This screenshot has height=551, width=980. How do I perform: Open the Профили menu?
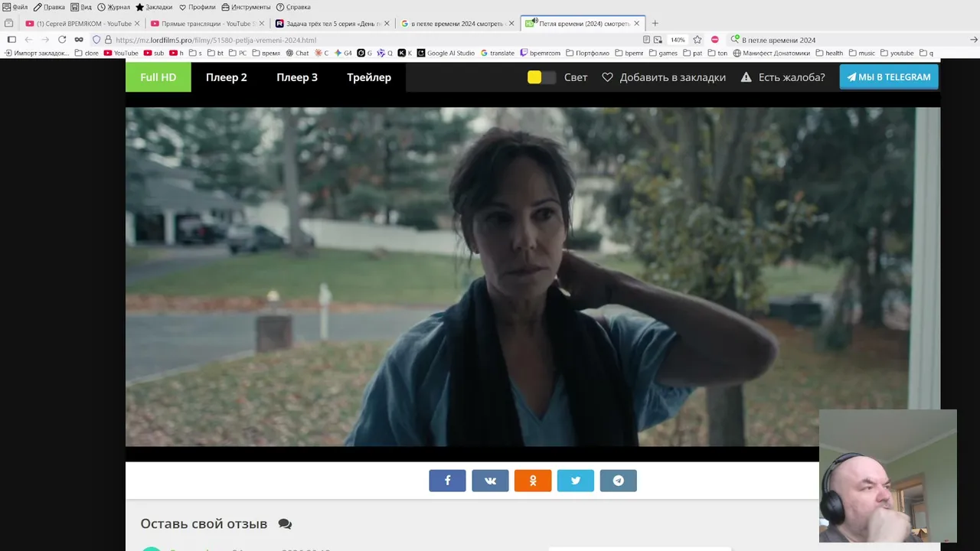(198, 7)
